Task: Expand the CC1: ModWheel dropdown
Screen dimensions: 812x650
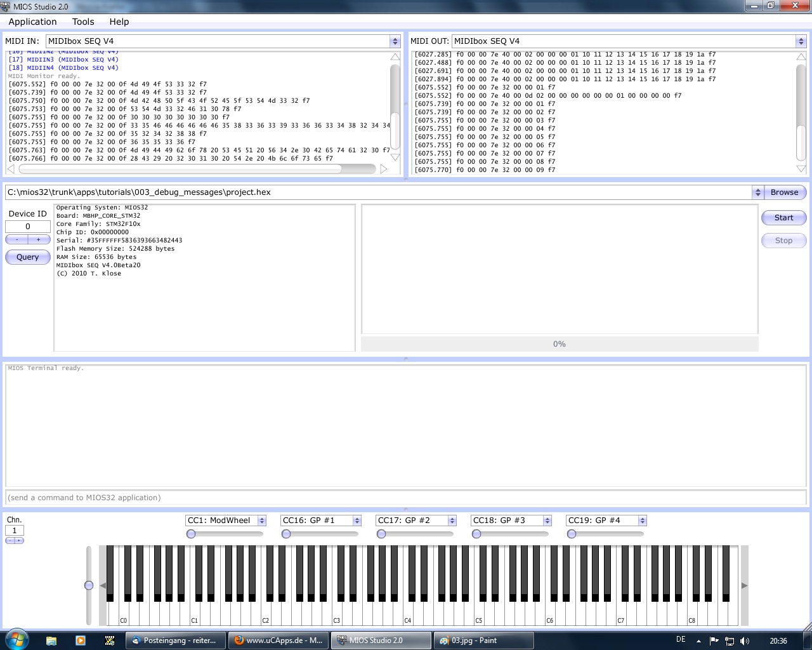Action: pyautogui.click(x=261, y=521)
